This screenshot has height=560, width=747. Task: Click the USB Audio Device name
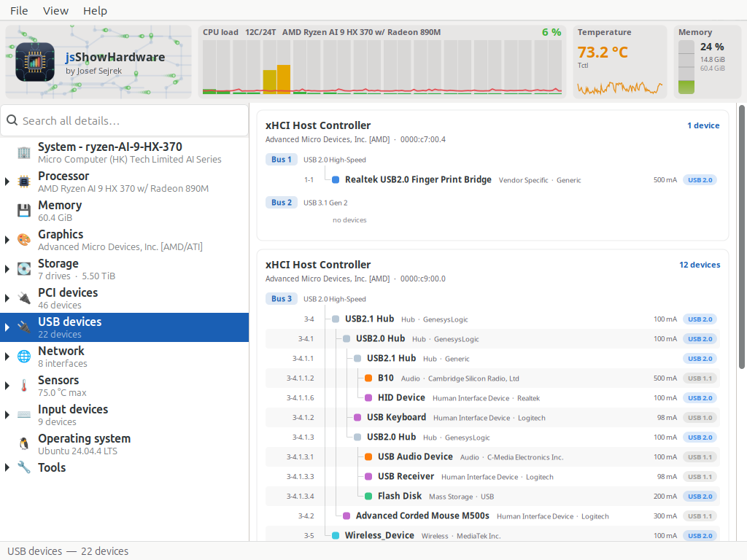pos(415,456)
